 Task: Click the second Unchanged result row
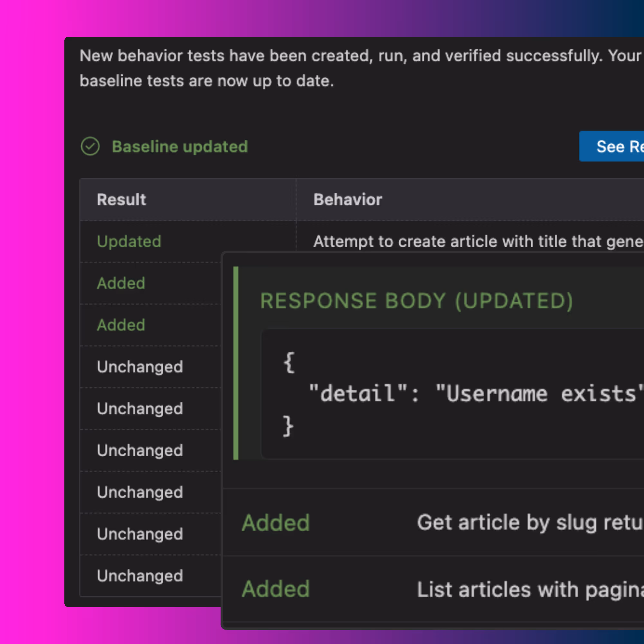140,409
